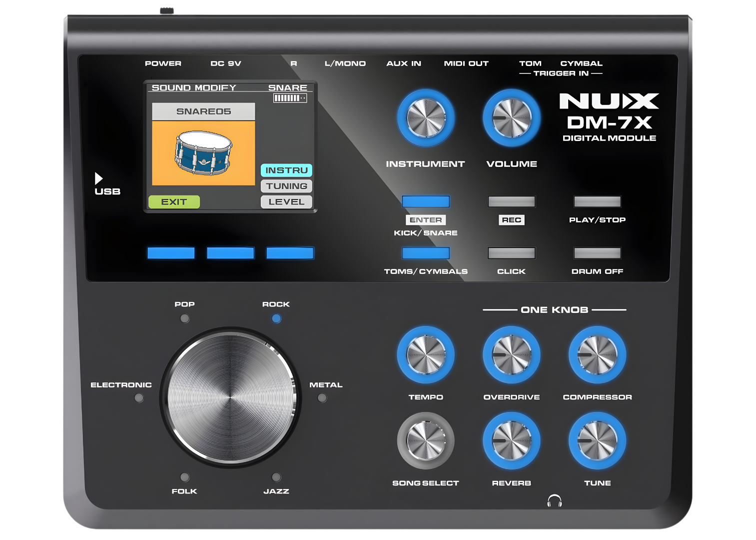Viewport: 756px width, 540px height.
Task: Click the MIDI OUT label
Action: point(466,63)
